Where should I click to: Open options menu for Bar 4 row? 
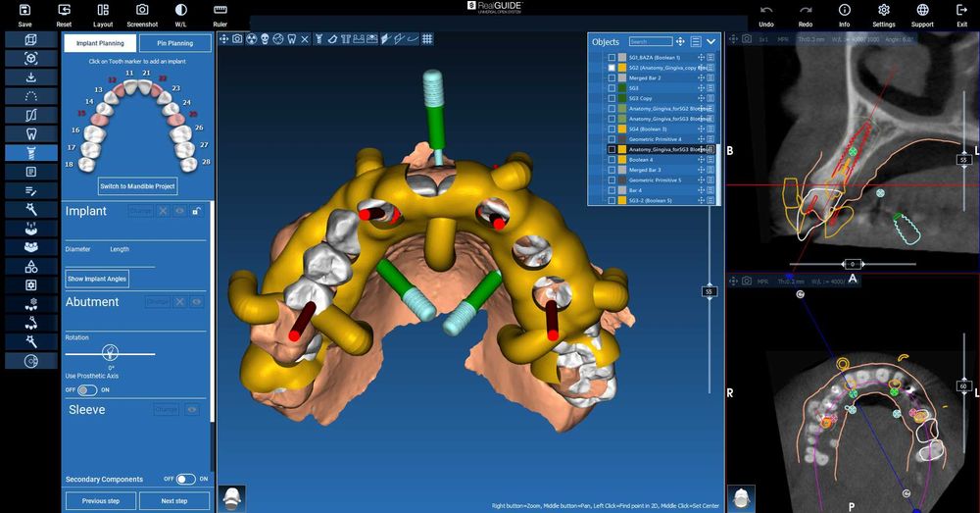coord(710,190)
